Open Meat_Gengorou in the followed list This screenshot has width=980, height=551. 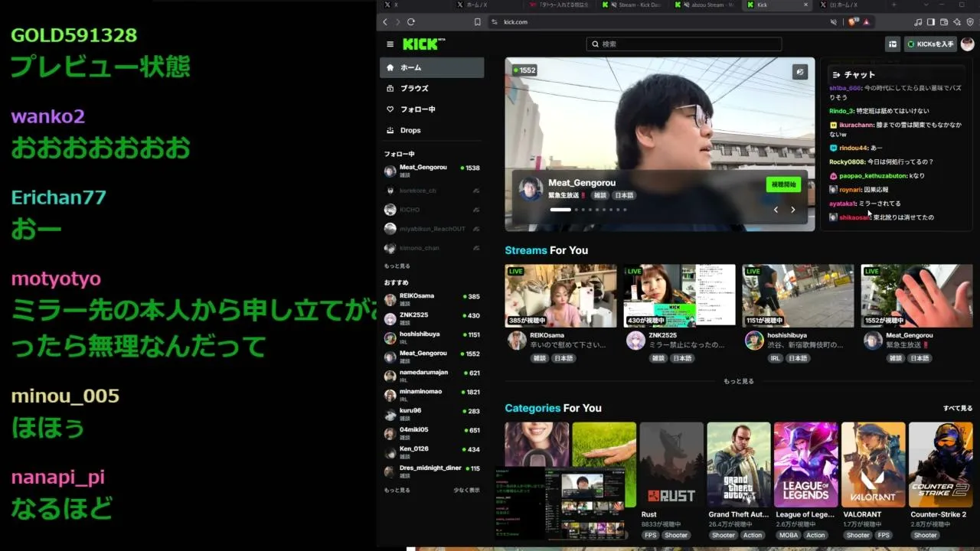pyautogui.click(x=432, y=171)
